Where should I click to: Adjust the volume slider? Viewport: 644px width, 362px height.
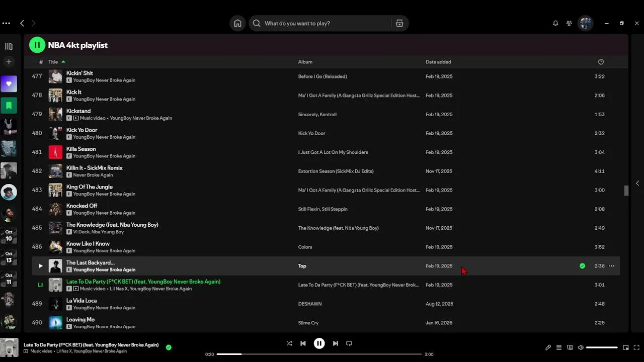(602, 347)
